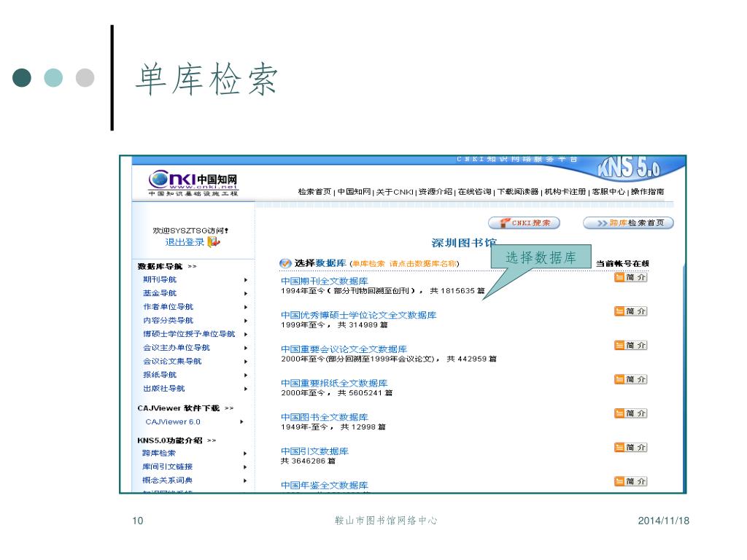
Task: Open 基金导航 in sidebar
Action: [160, 293]
